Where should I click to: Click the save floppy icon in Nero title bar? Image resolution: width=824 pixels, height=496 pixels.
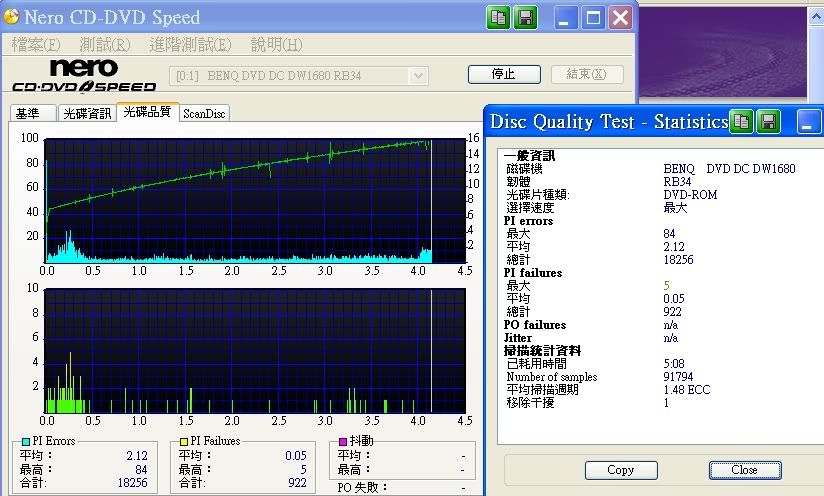pyautogui.click(x=524, y=18)
